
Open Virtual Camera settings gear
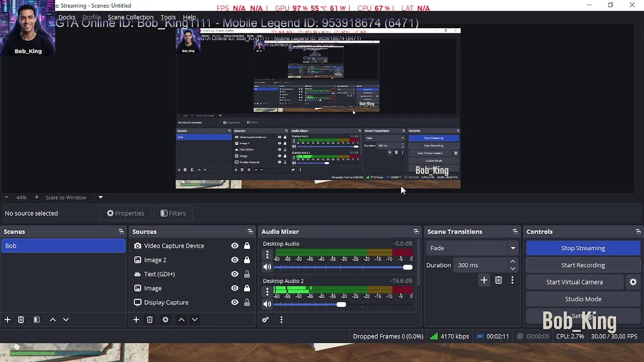click(633, 282)
